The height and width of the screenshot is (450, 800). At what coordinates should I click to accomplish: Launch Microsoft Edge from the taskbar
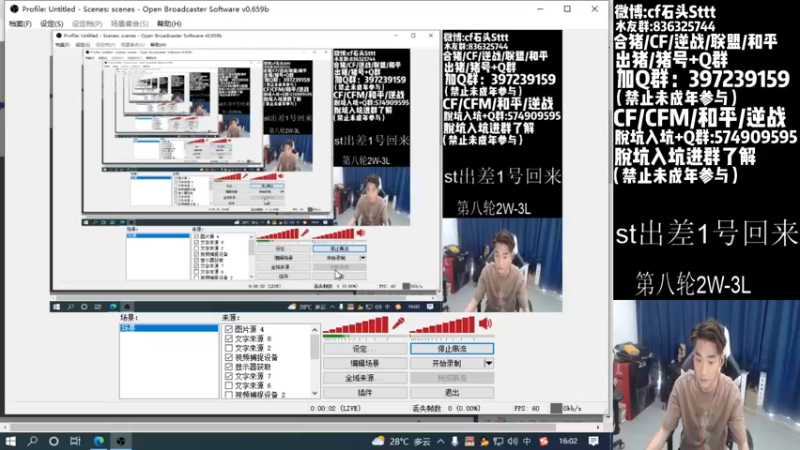(x=98, y=441)
